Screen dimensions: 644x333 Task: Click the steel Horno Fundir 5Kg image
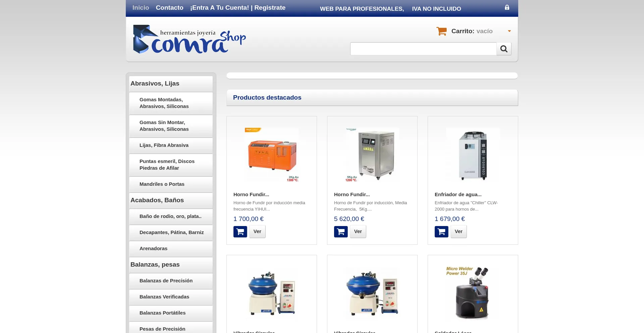pos(372,155)
